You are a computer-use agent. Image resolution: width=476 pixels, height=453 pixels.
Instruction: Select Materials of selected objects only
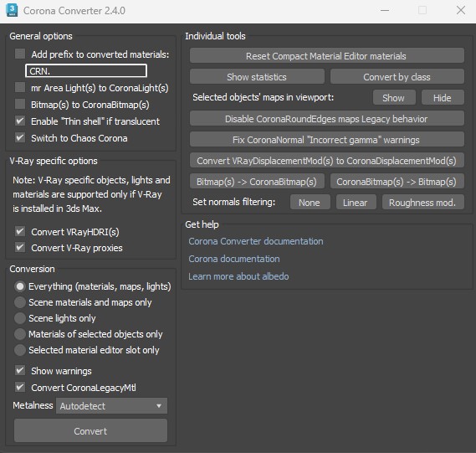(20, 334)
